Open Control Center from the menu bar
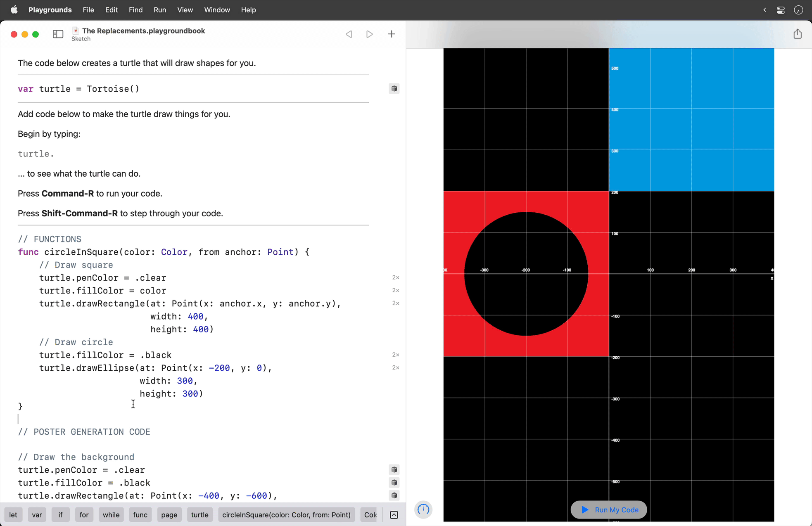Image resolution: width=812 pixels, height=526 pixels. (781, 9)
